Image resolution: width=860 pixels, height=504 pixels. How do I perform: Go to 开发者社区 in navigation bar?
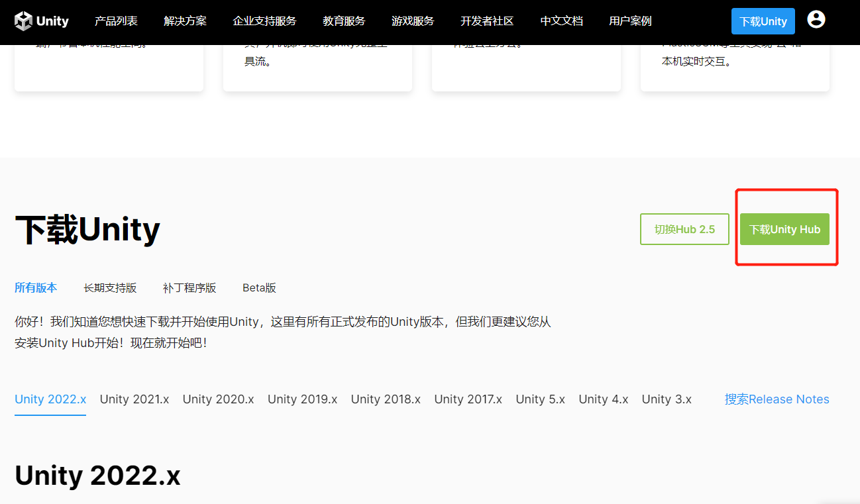pyautogui.click(x=487, y=21)
